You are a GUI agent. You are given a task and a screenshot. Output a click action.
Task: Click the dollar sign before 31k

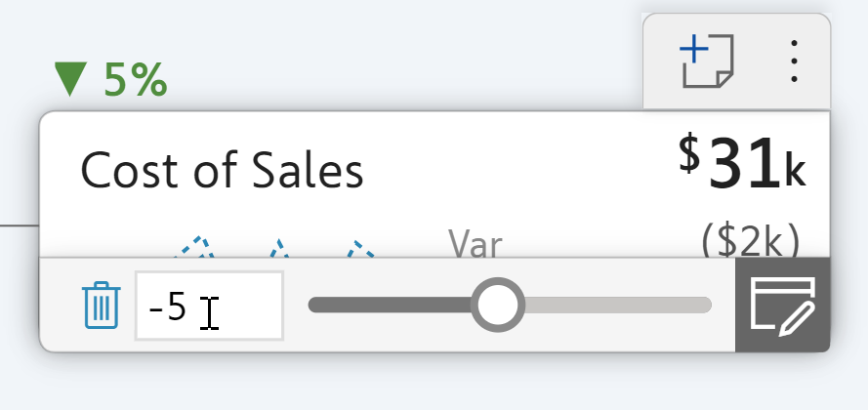pos(690,156)
